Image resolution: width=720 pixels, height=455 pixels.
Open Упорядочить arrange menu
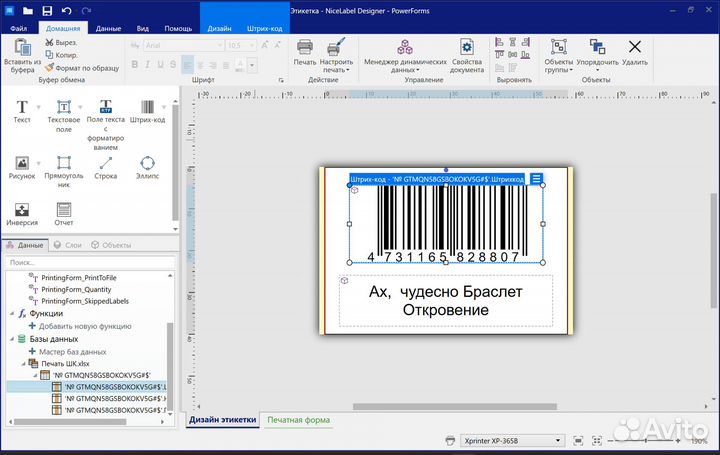coord(597,56)
